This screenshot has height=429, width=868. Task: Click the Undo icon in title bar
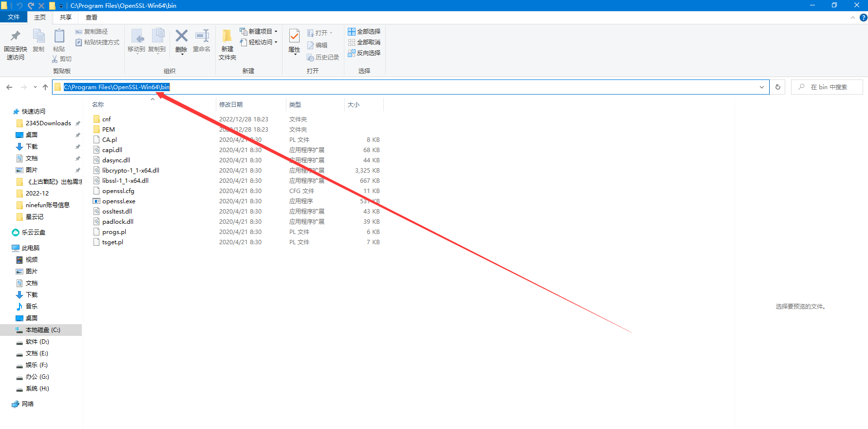tap(19, 6)
